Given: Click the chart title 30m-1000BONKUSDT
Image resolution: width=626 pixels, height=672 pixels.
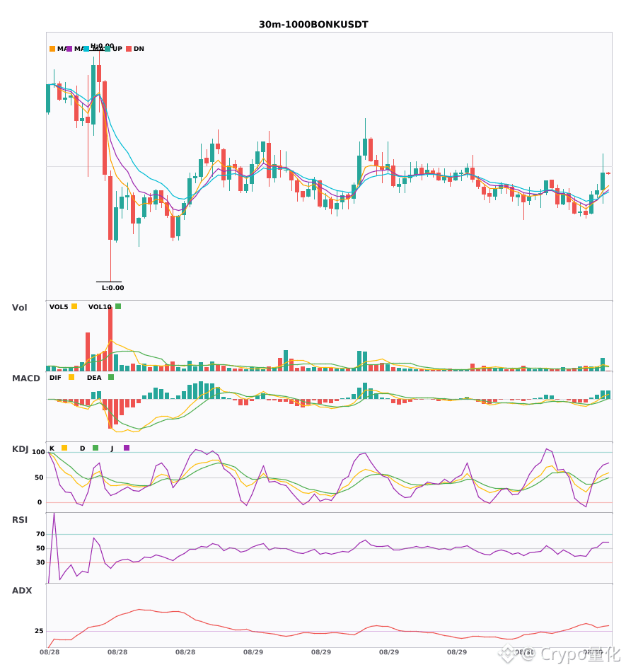Looking at the screenshot, I should pyautogui.click(x=313, y=25).
